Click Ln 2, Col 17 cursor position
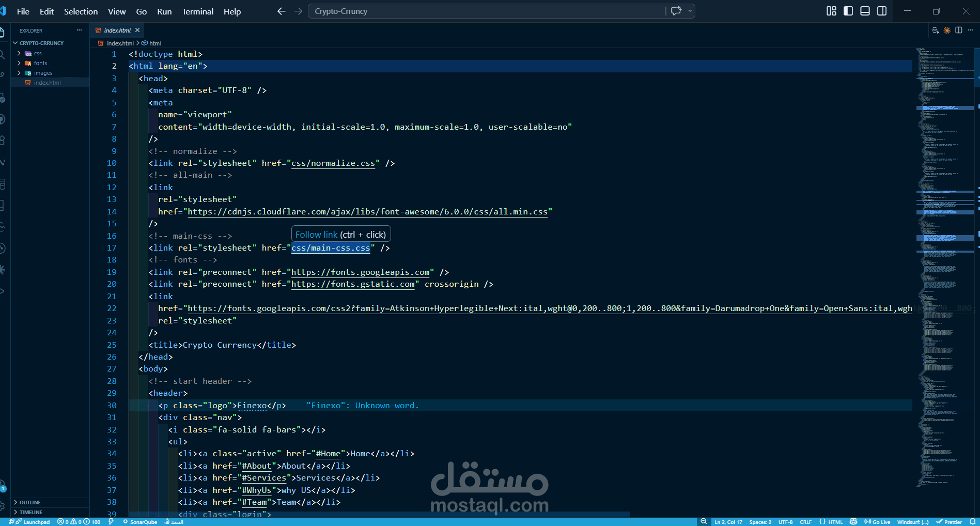Image resolution: width=980 pixels, height=526 pixels. 728,522
